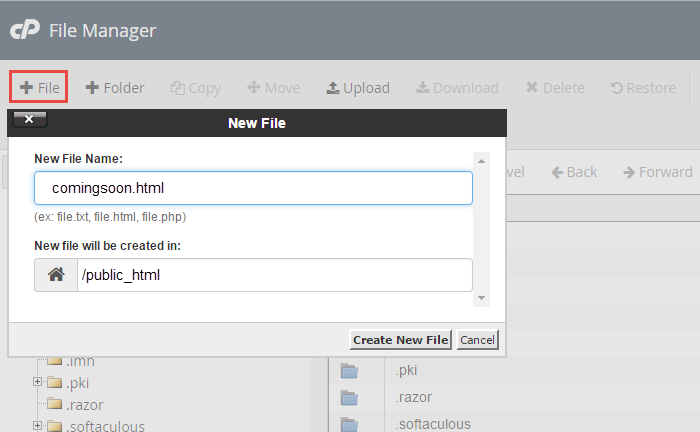Click the New File Name field
Image resolution: width=700 pixels, height=432 pixels.
click(x=253, y=188)
